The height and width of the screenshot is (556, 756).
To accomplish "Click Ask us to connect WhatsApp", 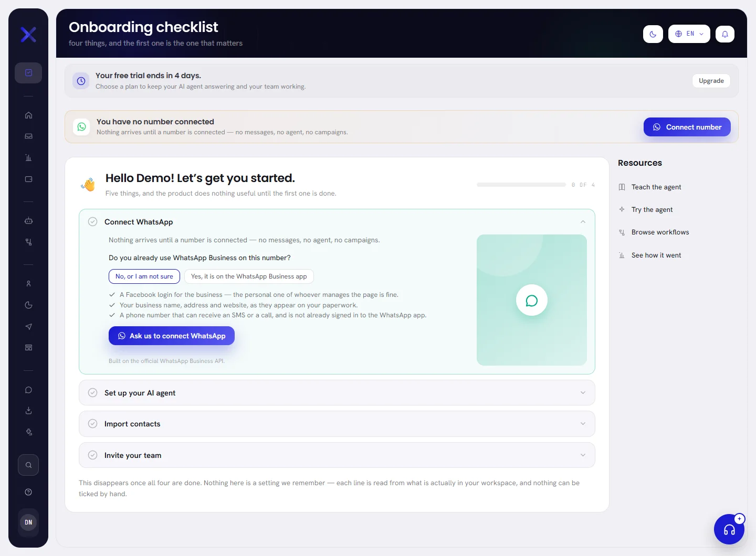I will [172, 336].
